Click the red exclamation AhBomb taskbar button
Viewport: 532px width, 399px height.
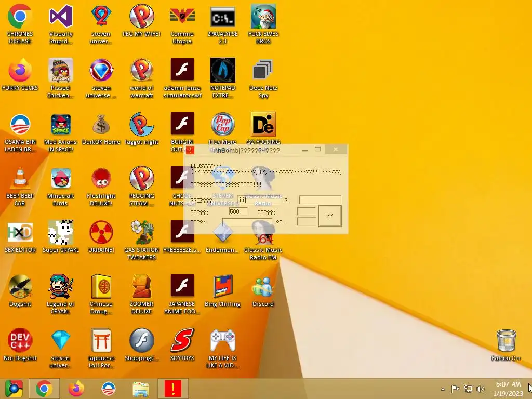172,389
